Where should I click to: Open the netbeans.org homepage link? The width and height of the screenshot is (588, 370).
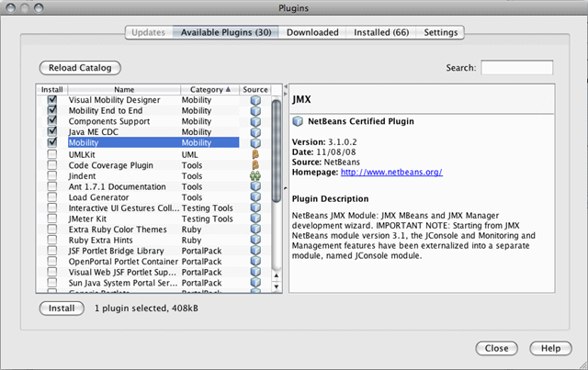pyautogui.click(x=391, y=173)
